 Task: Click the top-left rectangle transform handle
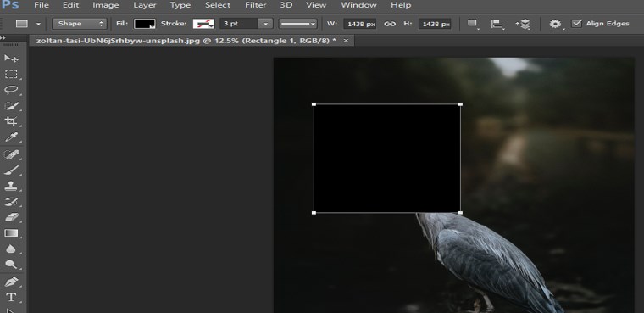click(314, 104)
